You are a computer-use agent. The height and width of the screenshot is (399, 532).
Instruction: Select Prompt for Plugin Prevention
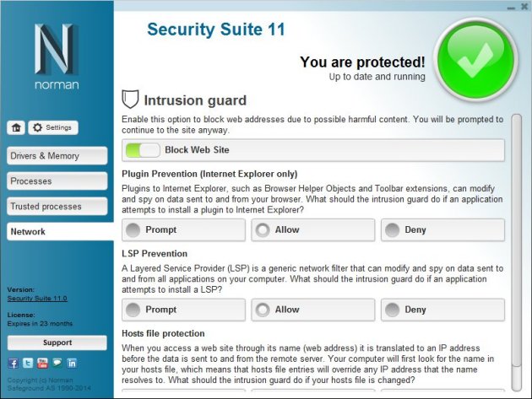pyautogui.click(x=183, y=229)
